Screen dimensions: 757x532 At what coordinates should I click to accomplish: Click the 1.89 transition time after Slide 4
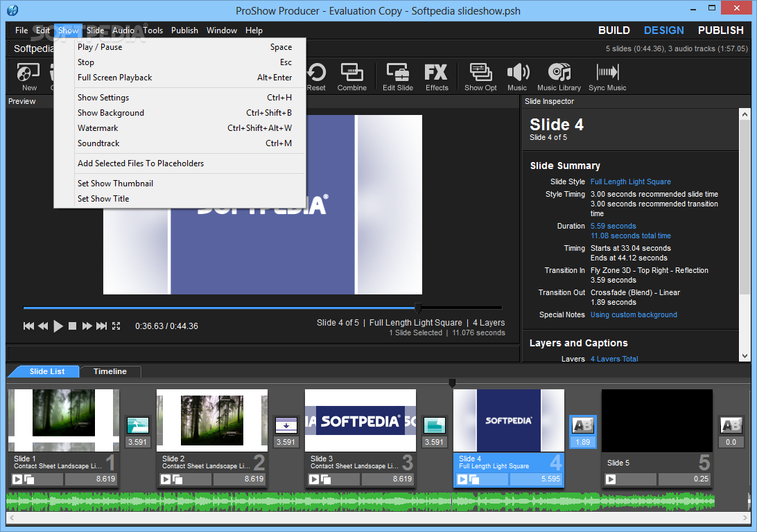coord(583,442)
